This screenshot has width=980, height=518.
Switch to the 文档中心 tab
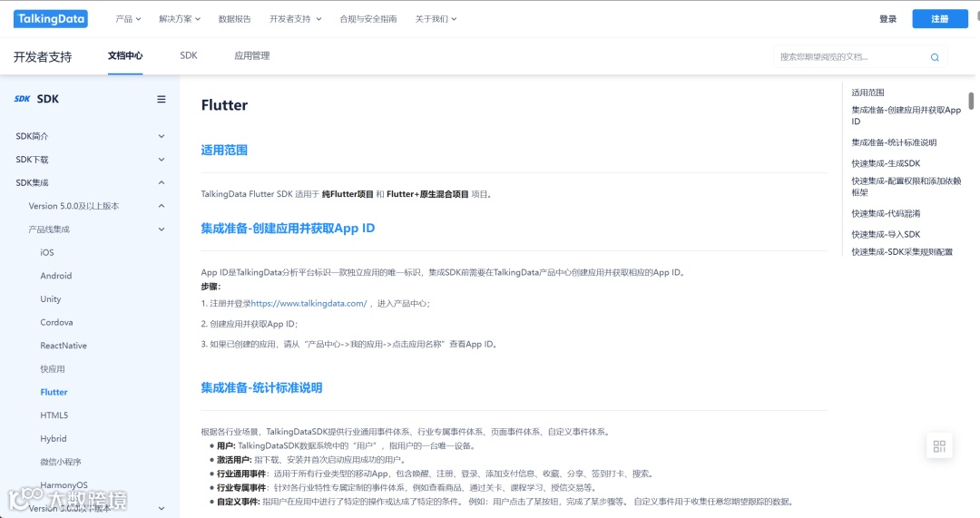click(125, 55)
